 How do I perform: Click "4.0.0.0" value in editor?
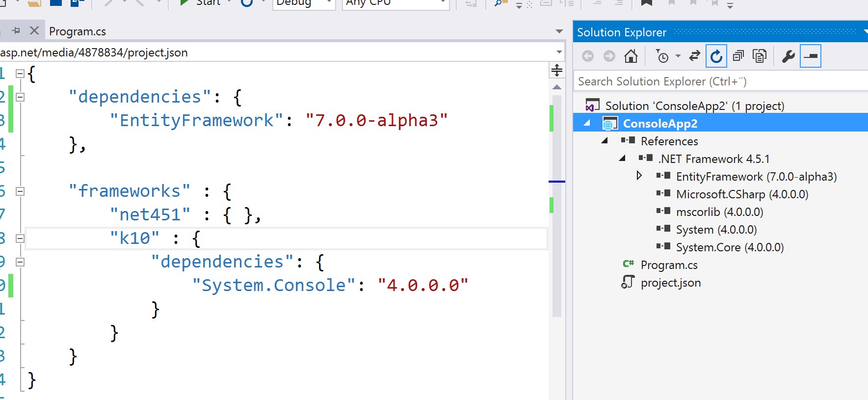tap(423, 285)
